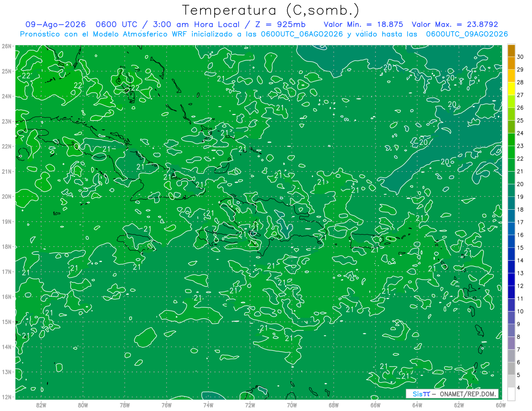This screenshot has height=411, width=532.
Task: Click the latitude axis label 18N
Action: 6,247
